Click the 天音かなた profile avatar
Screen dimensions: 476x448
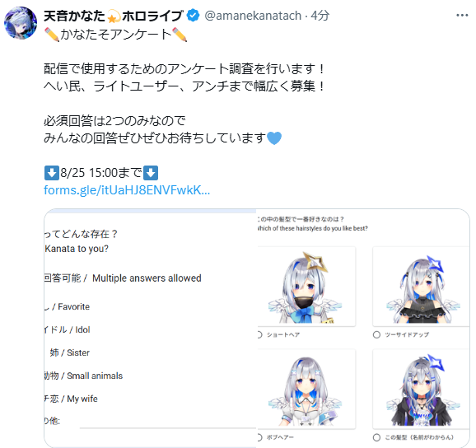(x=21, y=23)
